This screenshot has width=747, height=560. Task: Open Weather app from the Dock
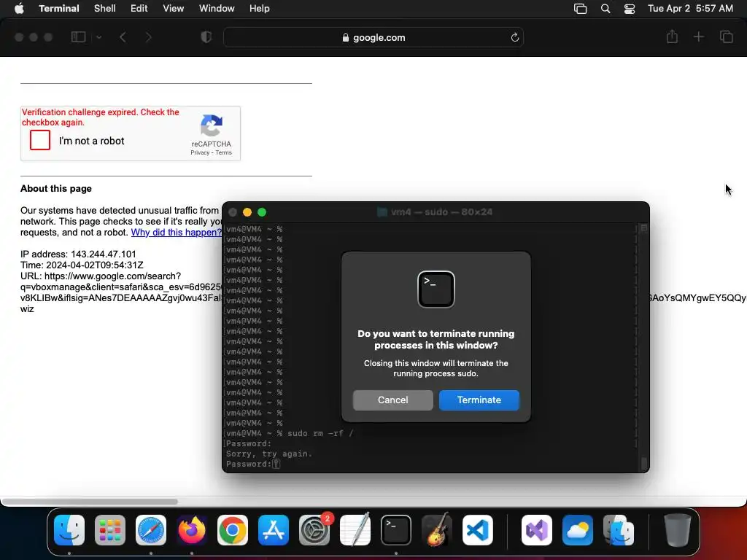tap(578, 530)
